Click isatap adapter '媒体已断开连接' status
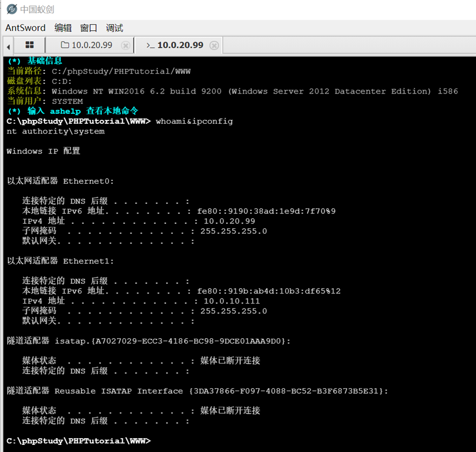Screen dimensions: 476x452 230,361
